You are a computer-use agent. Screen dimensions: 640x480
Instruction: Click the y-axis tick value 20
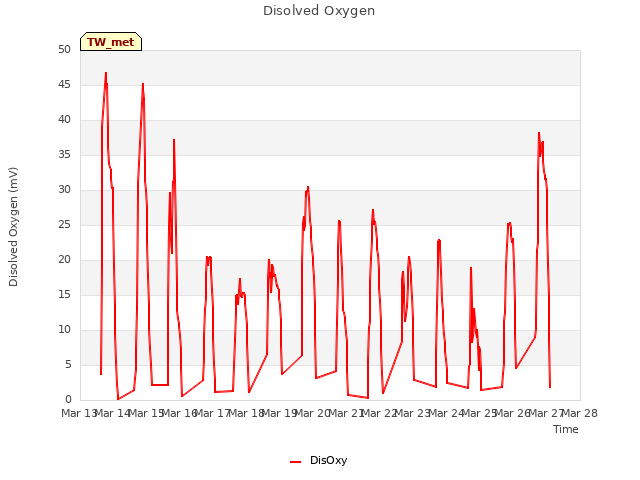click(x=64, y=260)
